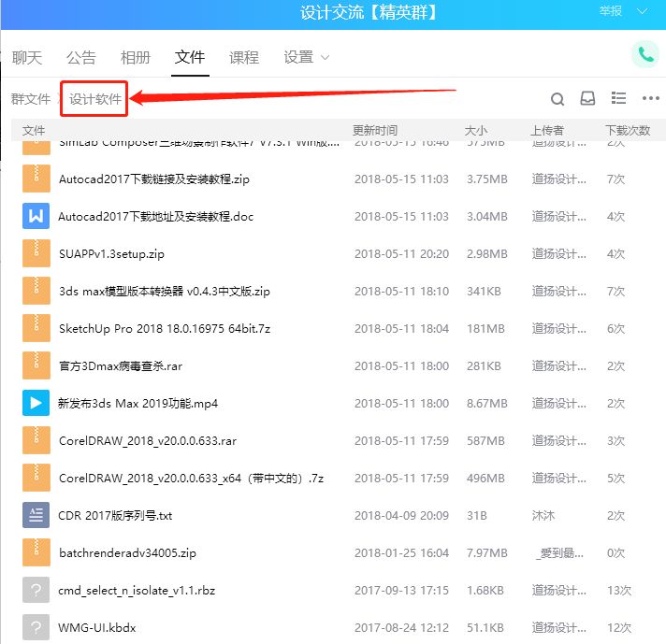
Task: Navigate back to 群文件 breadcrumb
Action: point(31,99)
